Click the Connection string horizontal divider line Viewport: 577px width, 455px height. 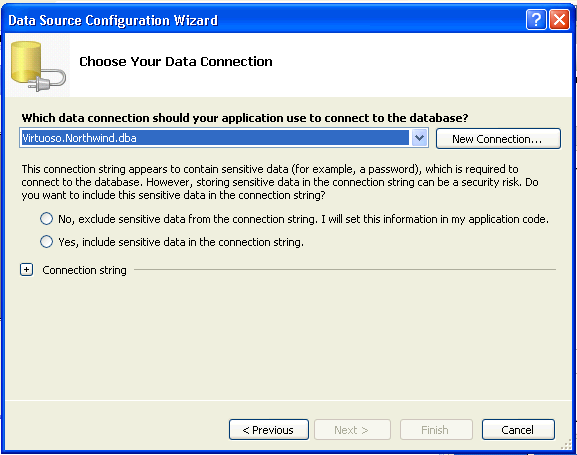345,269
